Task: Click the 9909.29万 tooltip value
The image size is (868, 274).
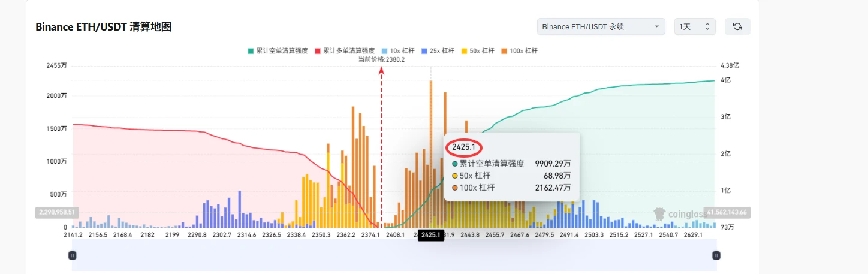Action: click(x=553, y=163)
